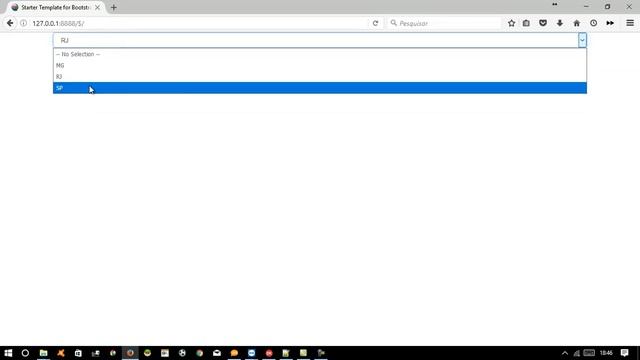Screen dimensions: 640x360
Task: Open site info icon in address bar
Action: point(23,23)
